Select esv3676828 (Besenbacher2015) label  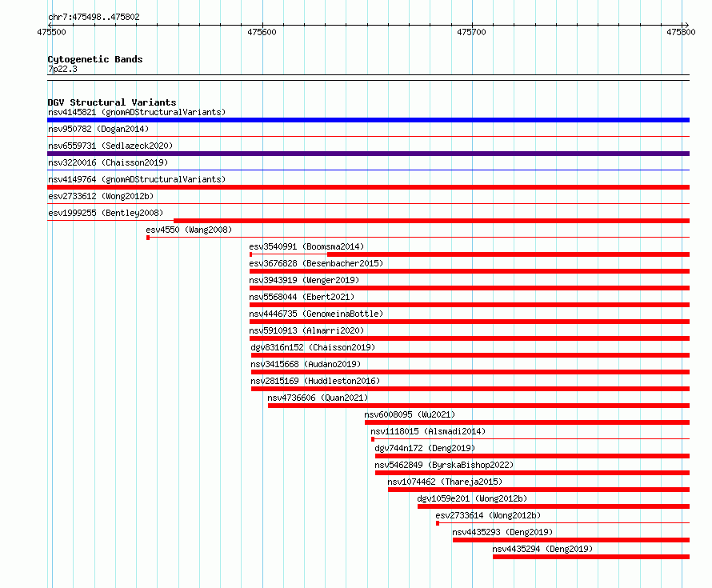point(316,263)
